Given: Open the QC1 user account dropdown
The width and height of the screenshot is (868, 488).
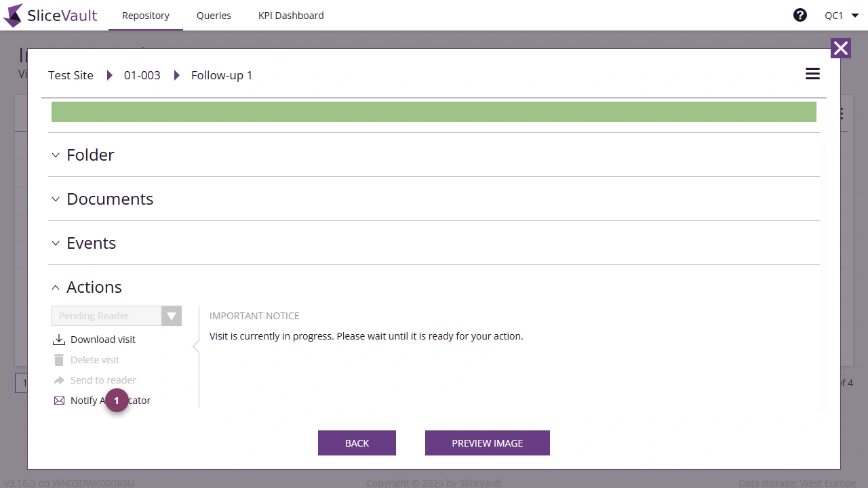Looking at the screenshot, I should [841, 15].
